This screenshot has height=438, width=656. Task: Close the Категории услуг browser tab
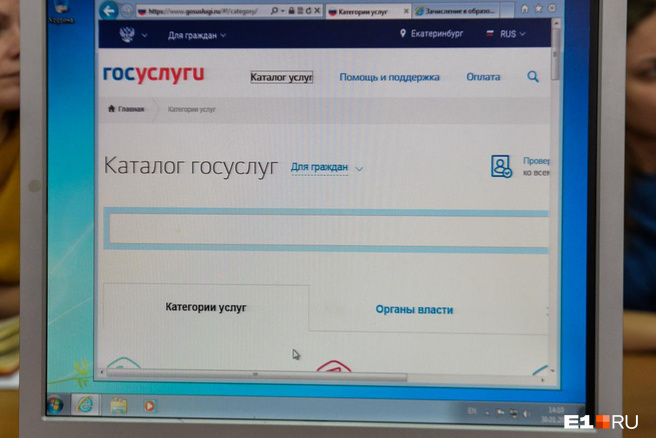(405, 11)
